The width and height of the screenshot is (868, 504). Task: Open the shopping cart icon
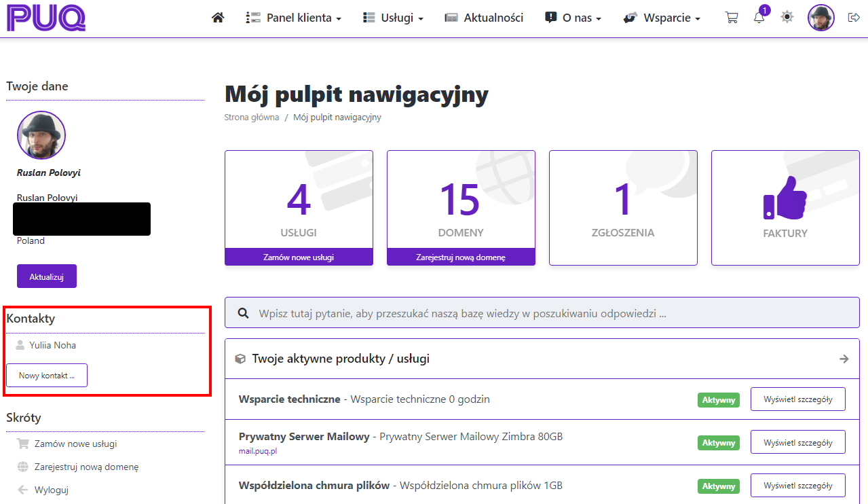point(732,18)
